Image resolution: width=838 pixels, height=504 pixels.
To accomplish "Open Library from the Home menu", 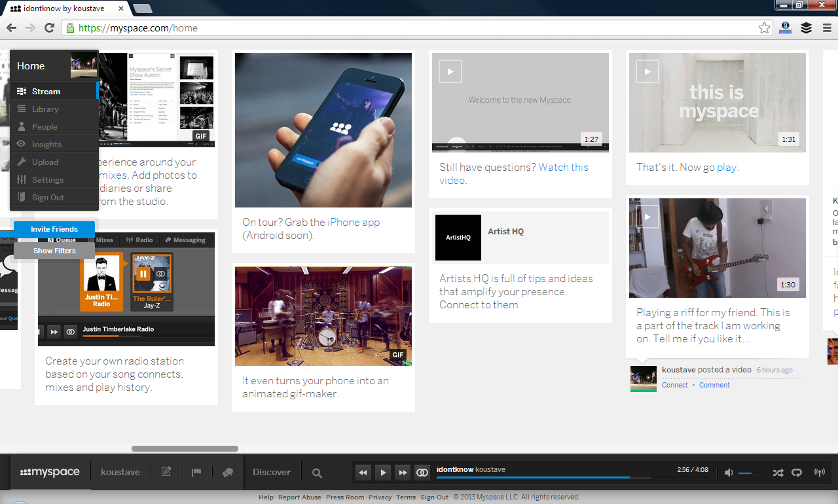I will 54,109.
